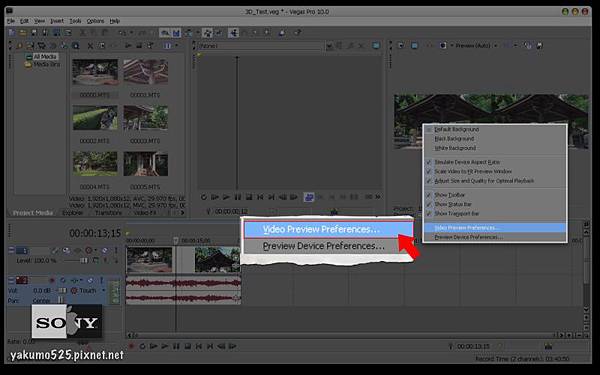Click the Trimmer Pause button

click(x=238, y=197)
